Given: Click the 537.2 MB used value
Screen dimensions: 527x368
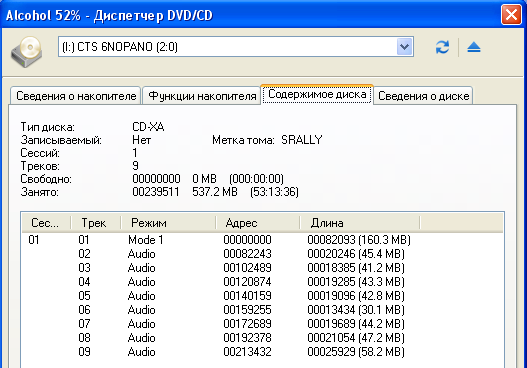Looking at the screenshot, I should (x=215, y=192).
